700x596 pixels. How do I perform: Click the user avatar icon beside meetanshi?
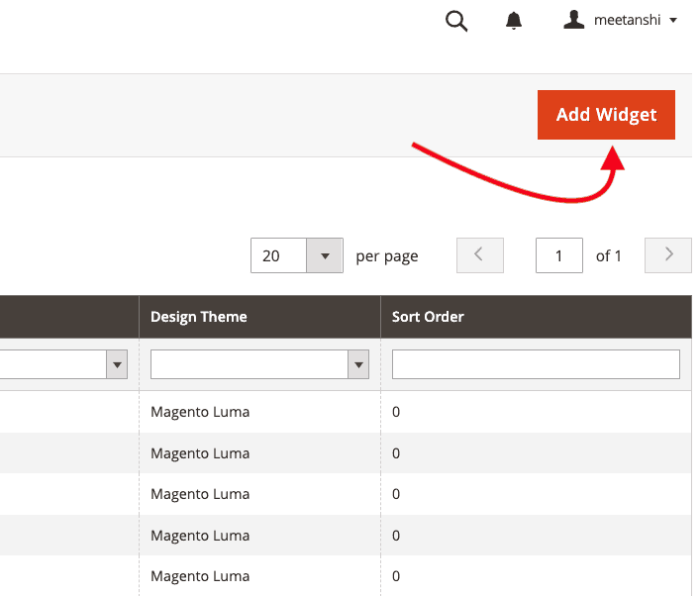(x=573, y=20)
